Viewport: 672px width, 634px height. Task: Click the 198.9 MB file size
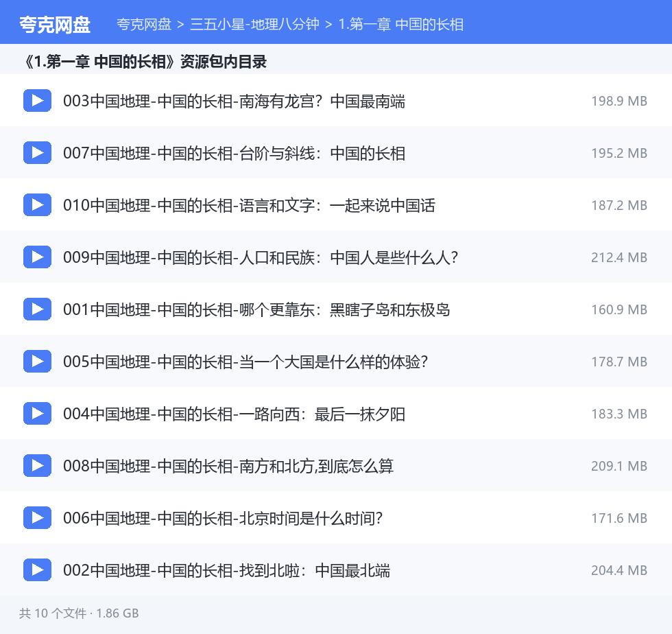pyautogui.click(x=619, y=102)
